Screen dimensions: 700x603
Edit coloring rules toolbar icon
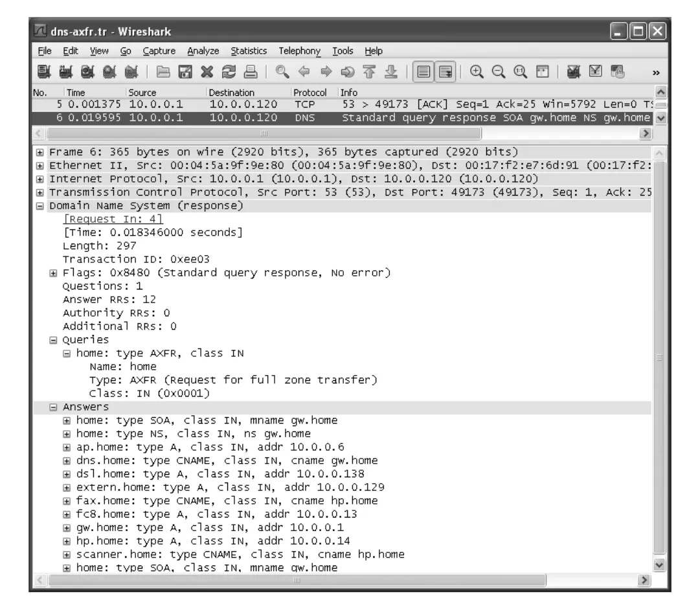(x=617, y=71)
